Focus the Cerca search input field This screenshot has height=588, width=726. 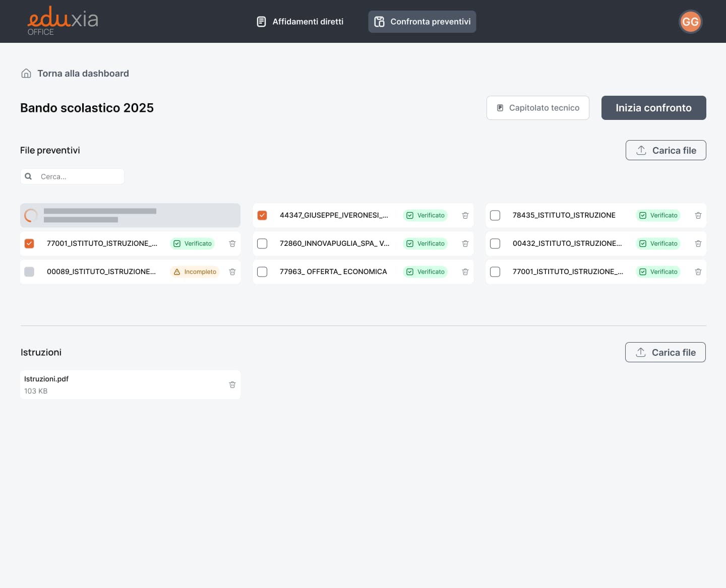pyautogui.click(x=78, y=176)
